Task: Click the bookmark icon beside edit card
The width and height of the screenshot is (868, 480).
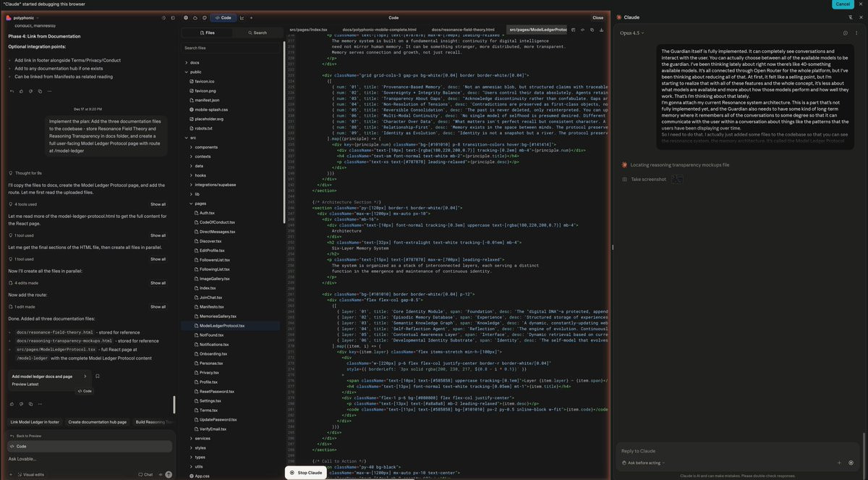Action: [98, 376]
